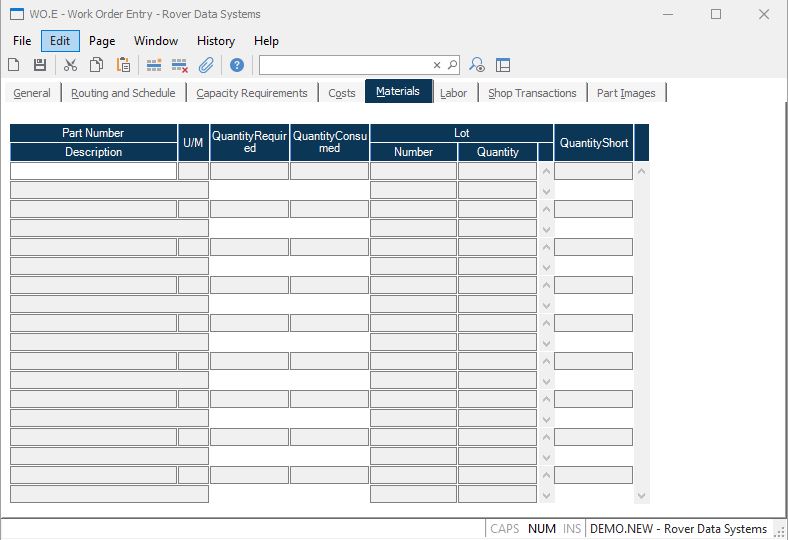Click the first Part Number input field
Viewport: 788px width, 540px height.
point(93,171)
